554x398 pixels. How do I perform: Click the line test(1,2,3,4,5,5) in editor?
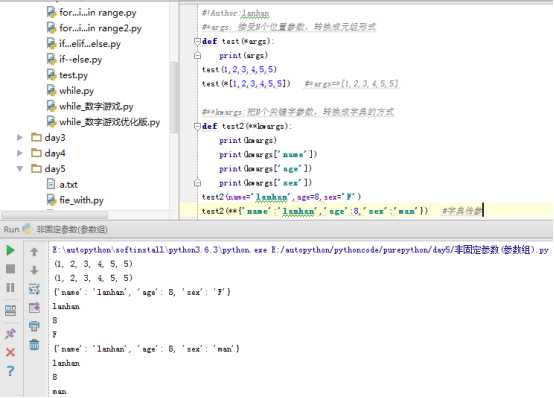(239, 70)
